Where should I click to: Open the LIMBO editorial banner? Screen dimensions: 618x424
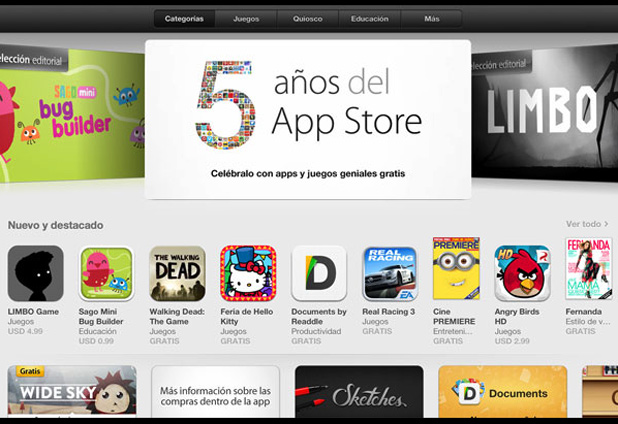(x=545, y=112)
